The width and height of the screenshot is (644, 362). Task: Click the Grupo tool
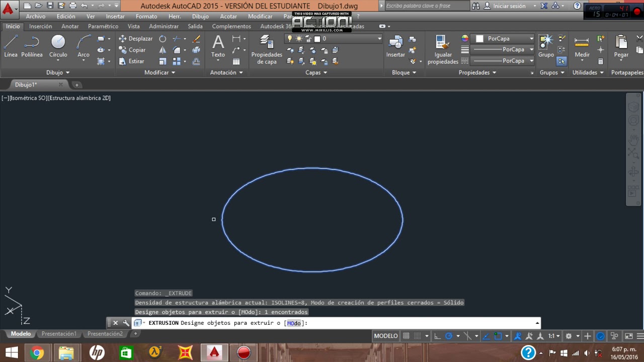(x=546, y=47)
